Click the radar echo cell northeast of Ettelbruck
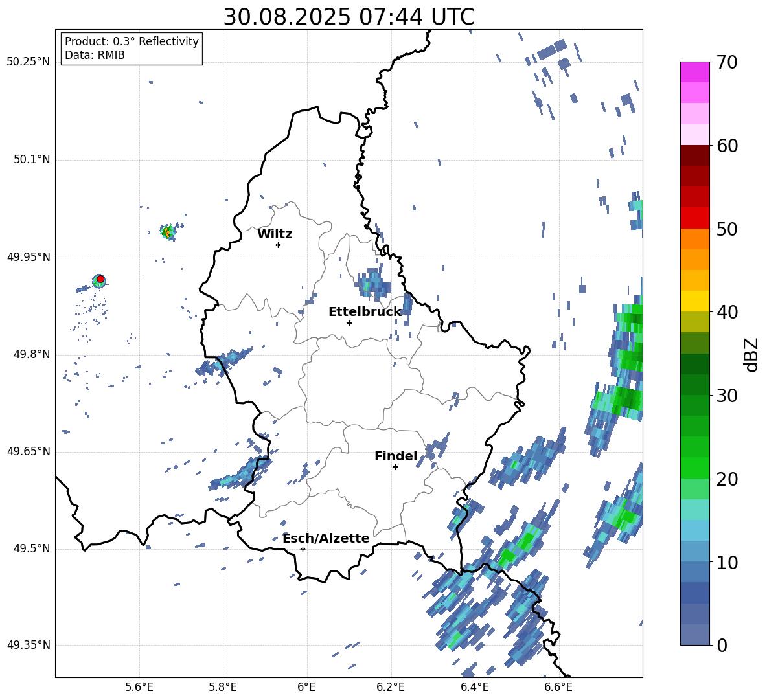The height and width of the screenshot is (700, 767). point(372,284)
